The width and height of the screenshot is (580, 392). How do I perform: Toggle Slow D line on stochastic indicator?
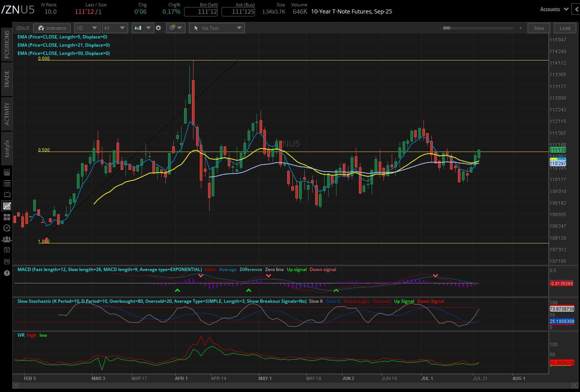tap(333, 301)
